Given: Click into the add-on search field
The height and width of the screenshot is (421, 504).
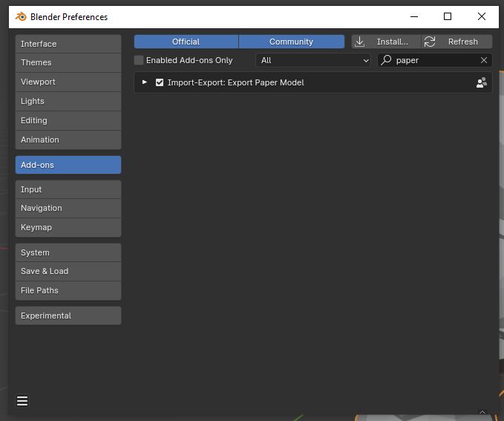Looking at the screenshot, I should 434,60.
